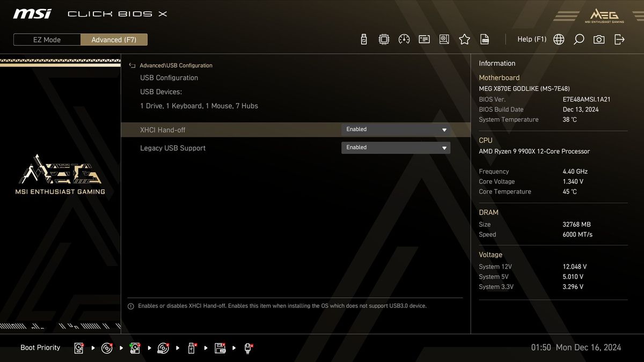Select USB optical disc boot icon

(163, 348)
